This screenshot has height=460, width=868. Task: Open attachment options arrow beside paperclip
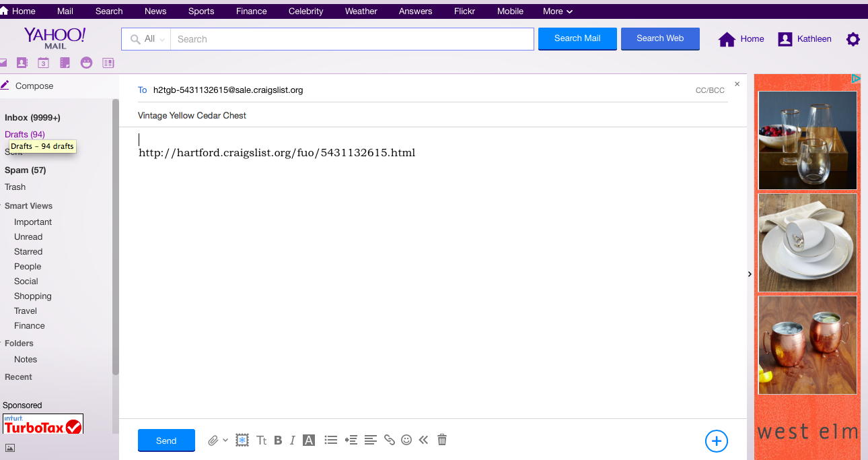click(225, 440)
